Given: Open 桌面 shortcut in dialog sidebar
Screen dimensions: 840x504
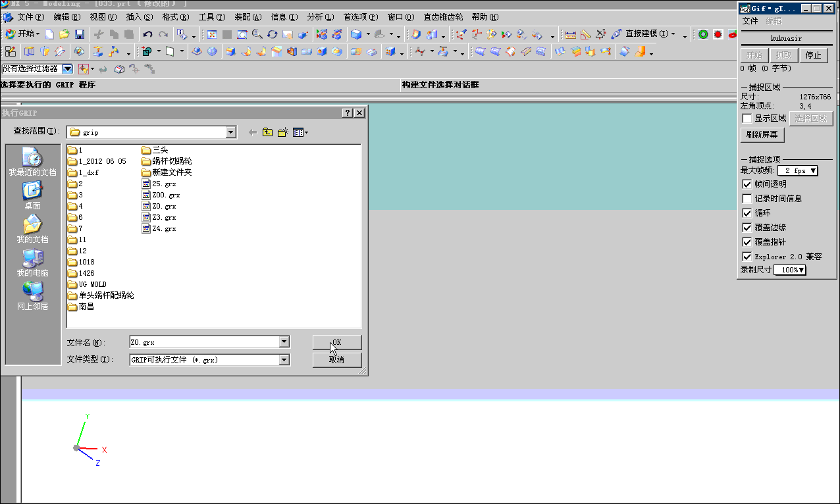Looking at the screenshot, I should [32, 195].
